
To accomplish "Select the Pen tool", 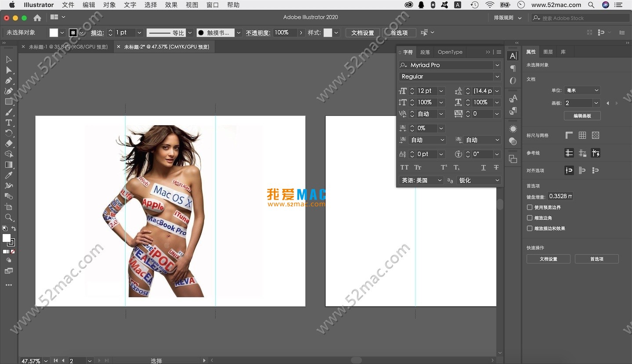I will [9, 80].
